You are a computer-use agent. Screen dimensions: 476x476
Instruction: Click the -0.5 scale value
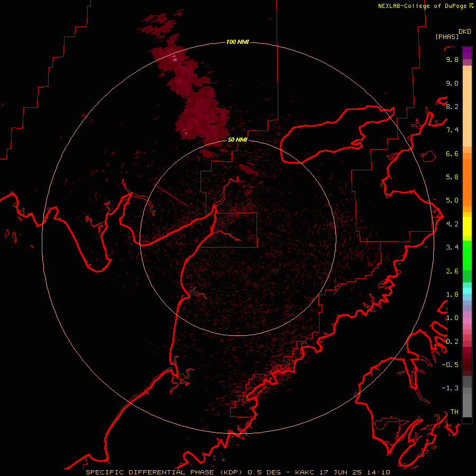pos(450,365)
